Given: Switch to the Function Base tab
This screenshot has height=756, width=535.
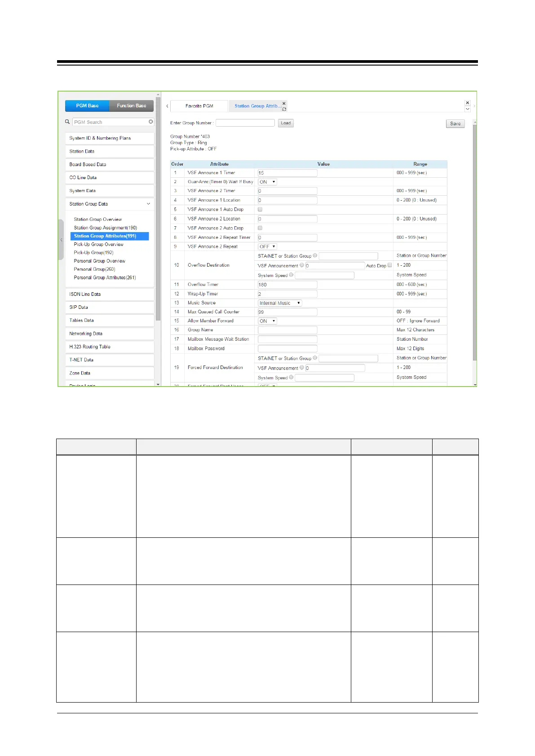Looking at the screenshot, I should click(x=131, y=106).
